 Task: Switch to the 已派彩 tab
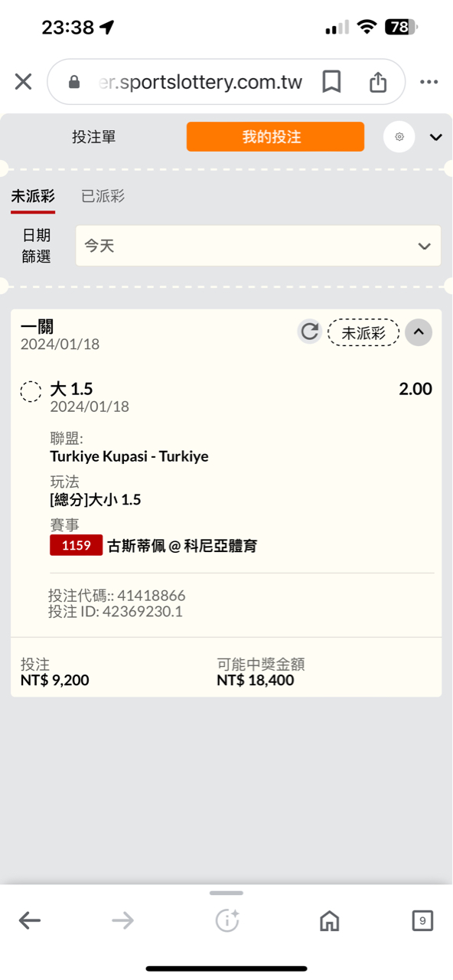pyautogui.click(x=103, y=197)
